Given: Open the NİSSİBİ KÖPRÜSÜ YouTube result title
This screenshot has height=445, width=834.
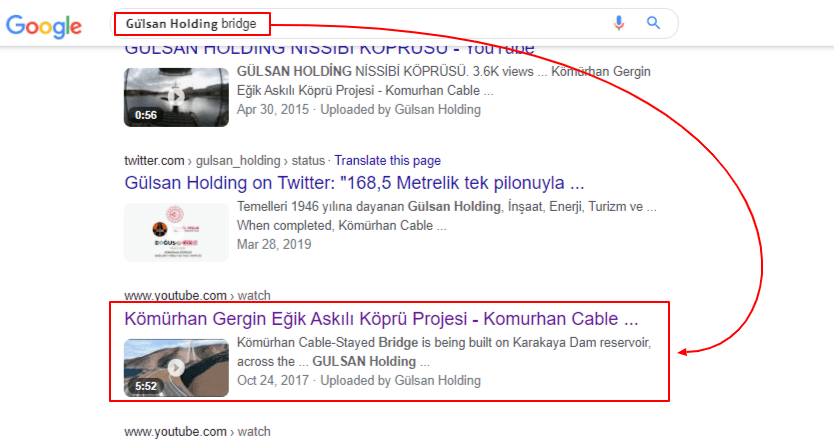Looking at the screenshot, I should point(329,48).
